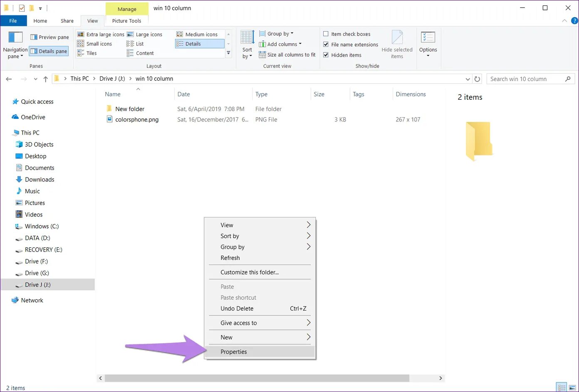Click the Help question mark icon
The width and height of the screenshot is (579, 392).
pos(574,20)
